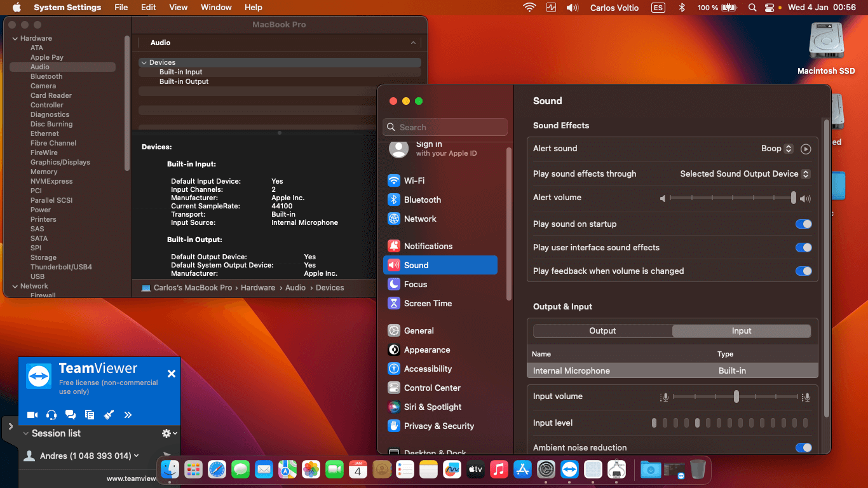Open Siri & Spotlight settings
This screenshot has width=868, height=488.
tap(432, 407)
